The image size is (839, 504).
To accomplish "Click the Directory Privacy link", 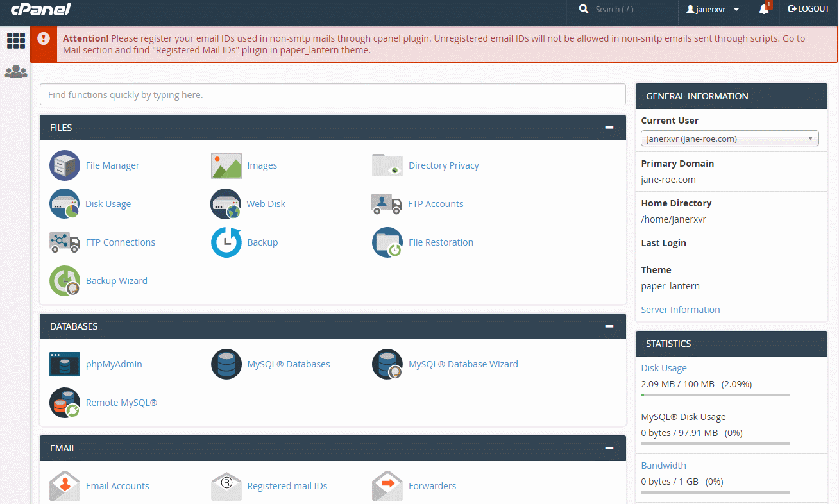I will click(x=444, y=165).
